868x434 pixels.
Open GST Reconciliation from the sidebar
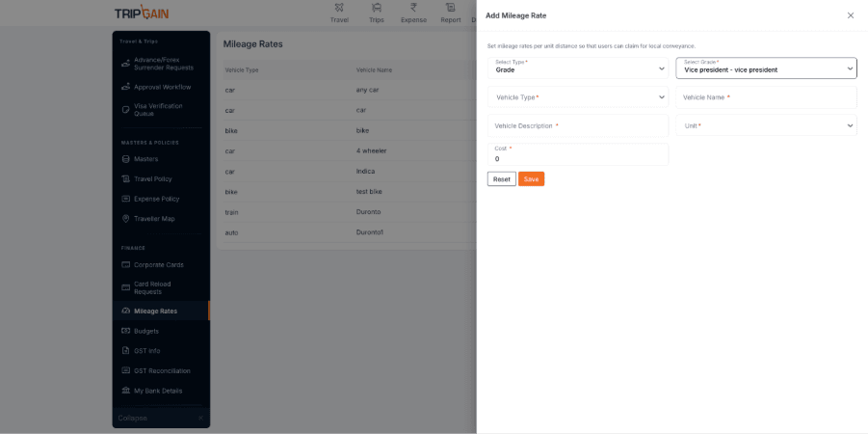click(x=162, y=370)
